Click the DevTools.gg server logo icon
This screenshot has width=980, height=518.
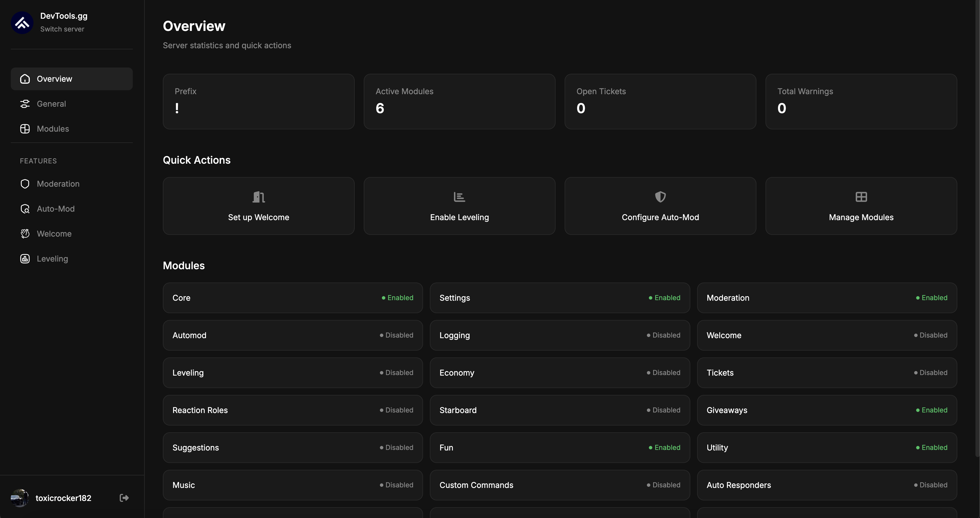pyautogui.click(x=22, y=22)
